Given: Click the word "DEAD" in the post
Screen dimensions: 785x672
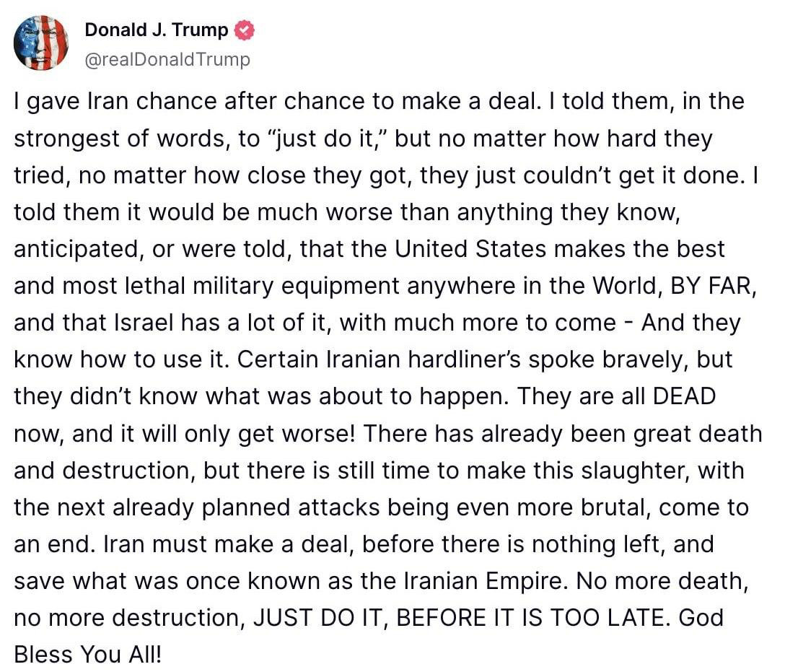Looking at the screenshot, I should pos(685,396).
